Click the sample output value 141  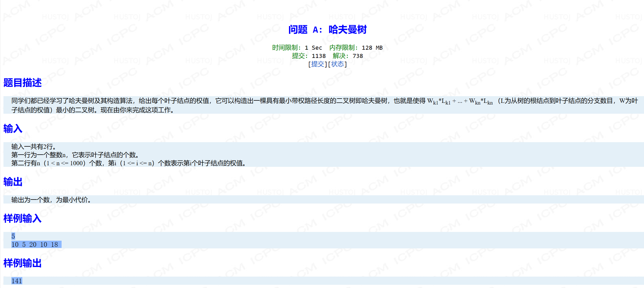click(17, 281)
